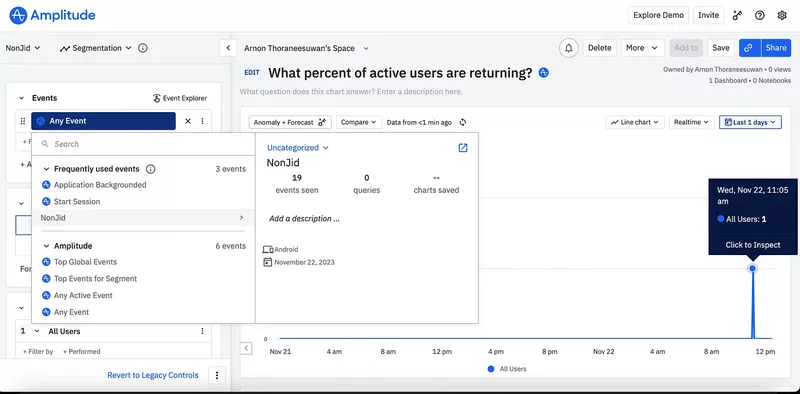Image resolution: width=800 pixels, height=394 pixels.
Task: Collapse the Events section
Action: (x=21, y=98)
